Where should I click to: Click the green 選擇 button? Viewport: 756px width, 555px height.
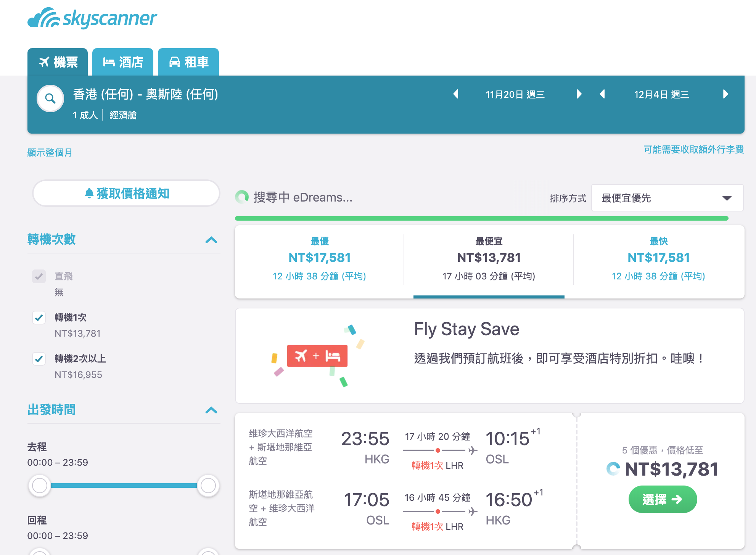tap(663, 499)
